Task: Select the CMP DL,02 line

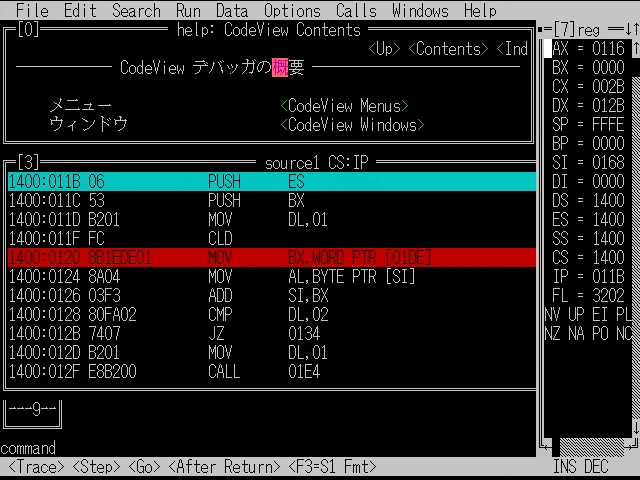Action: (272, 314)
